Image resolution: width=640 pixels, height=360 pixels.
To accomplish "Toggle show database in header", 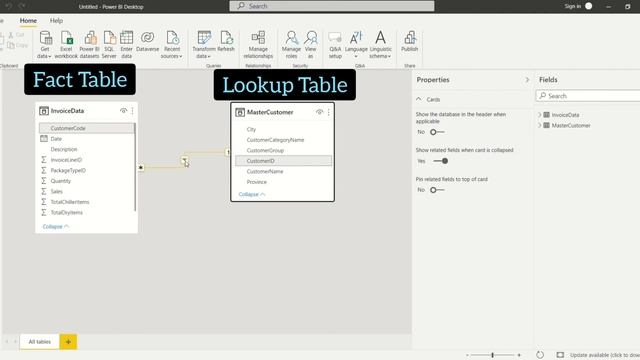I will click(x=437, y=132).
